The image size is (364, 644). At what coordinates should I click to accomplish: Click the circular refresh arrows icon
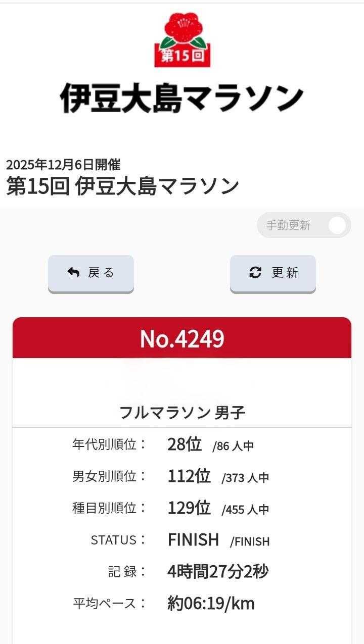pos(255,273)
